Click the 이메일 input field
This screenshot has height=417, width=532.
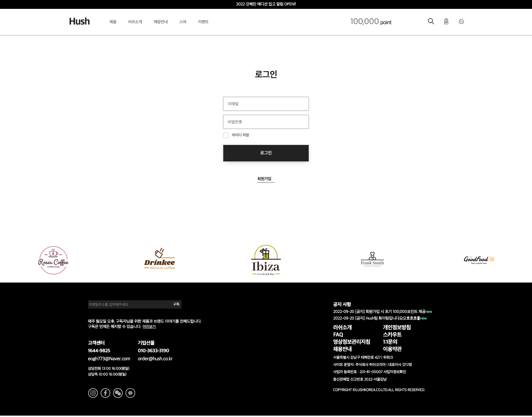point(266,104)
